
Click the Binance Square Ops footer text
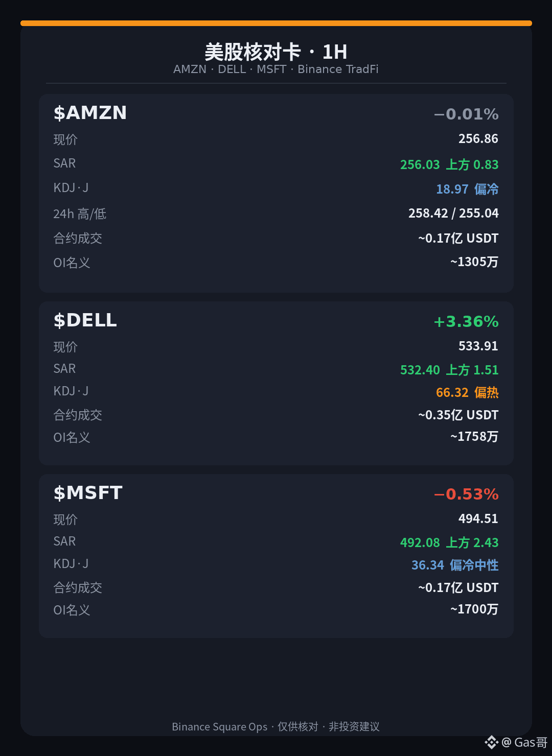(x=219, y=726)
